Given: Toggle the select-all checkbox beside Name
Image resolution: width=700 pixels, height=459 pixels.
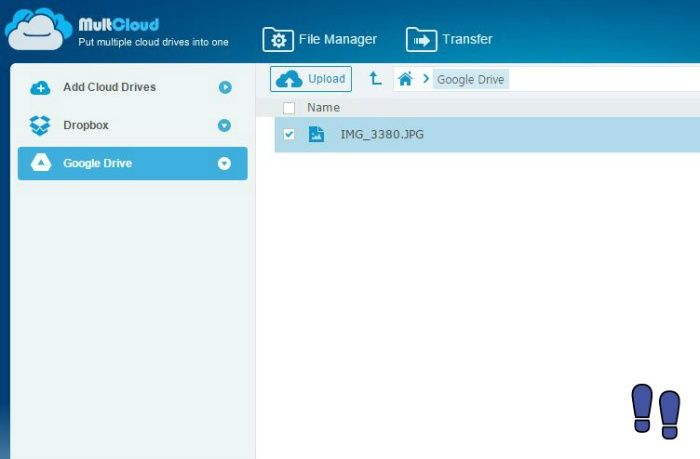Looking at the screenshot, I should (x=289, y=108).
